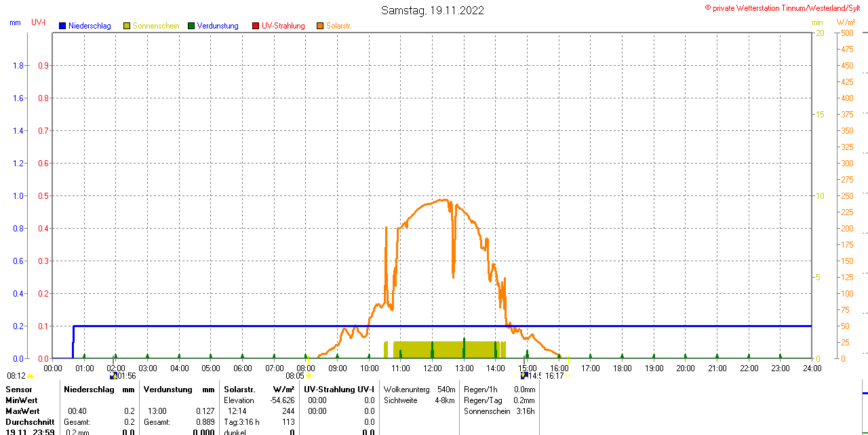Image resolution: width=868 pixels, height=435 pixels.
Task: Click the green Verdunstung legend square
Action: click(191, 26)
